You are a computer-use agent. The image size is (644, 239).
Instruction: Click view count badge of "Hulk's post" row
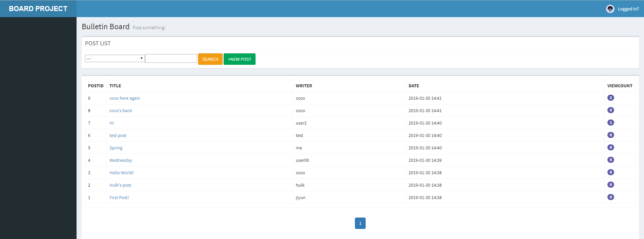611,185
